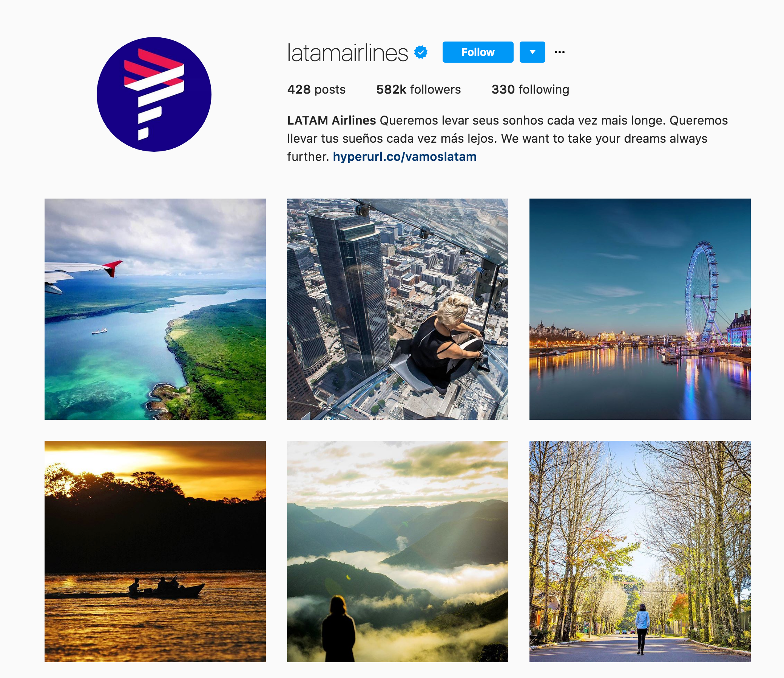Open London Eye river photo
Screen dimensions: 784x678
point(640,309)
